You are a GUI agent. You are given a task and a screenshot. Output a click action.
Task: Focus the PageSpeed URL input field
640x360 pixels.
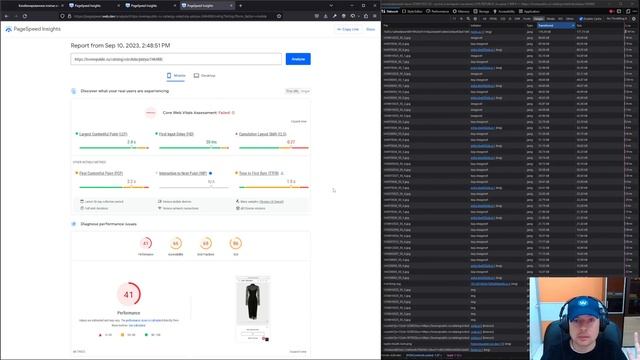click(176, 59)
